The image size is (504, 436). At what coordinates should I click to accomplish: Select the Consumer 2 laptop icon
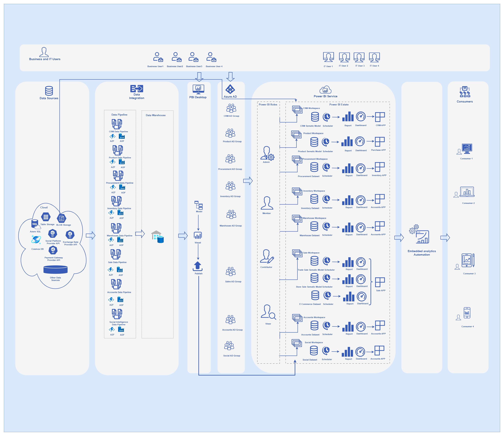tap(467, 192)
